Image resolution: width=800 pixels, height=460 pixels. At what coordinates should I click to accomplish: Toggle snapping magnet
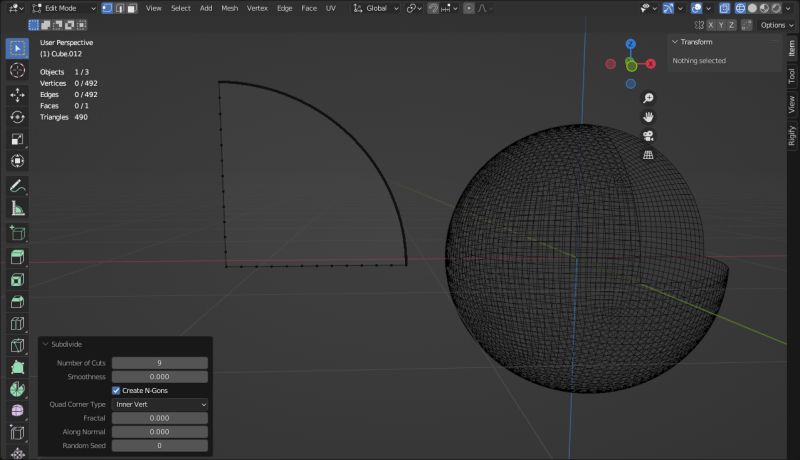433,8
